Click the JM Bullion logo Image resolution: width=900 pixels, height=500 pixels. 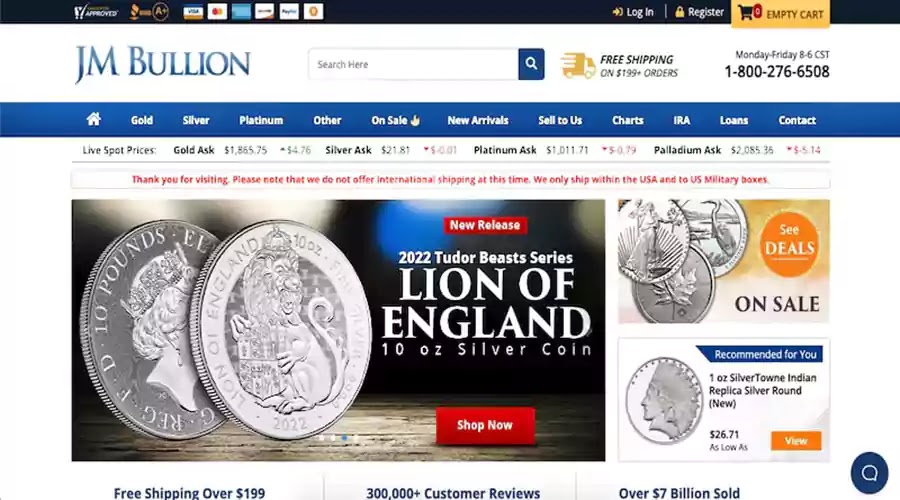tap(163, 64)
